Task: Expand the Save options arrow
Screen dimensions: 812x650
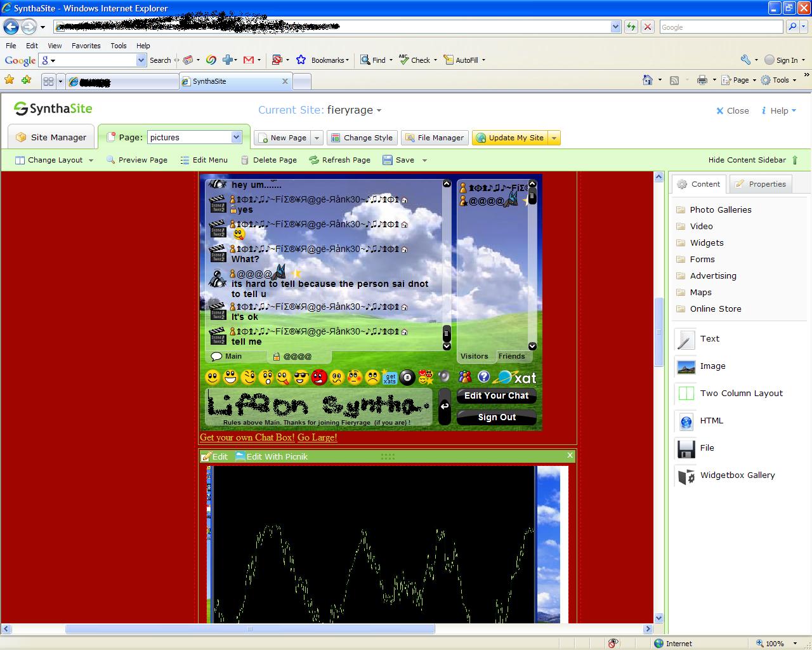Action: pos(424,161)
